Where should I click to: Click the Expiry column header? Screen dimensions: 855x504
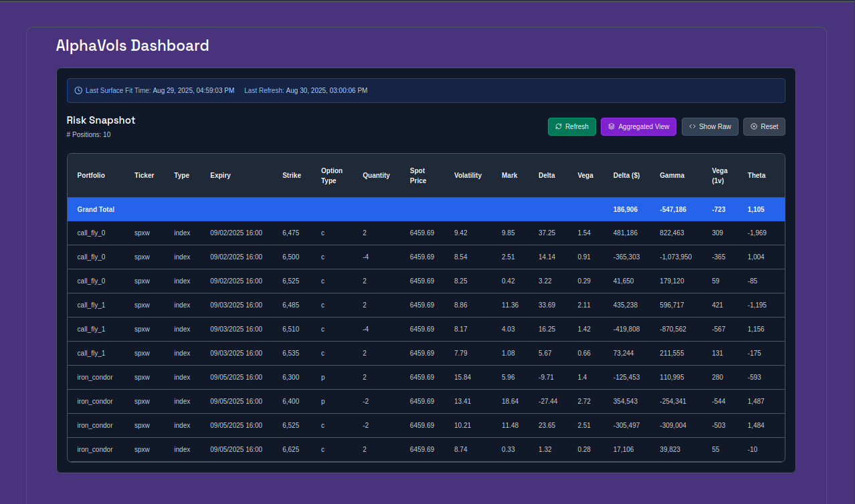tap(220, 175)
